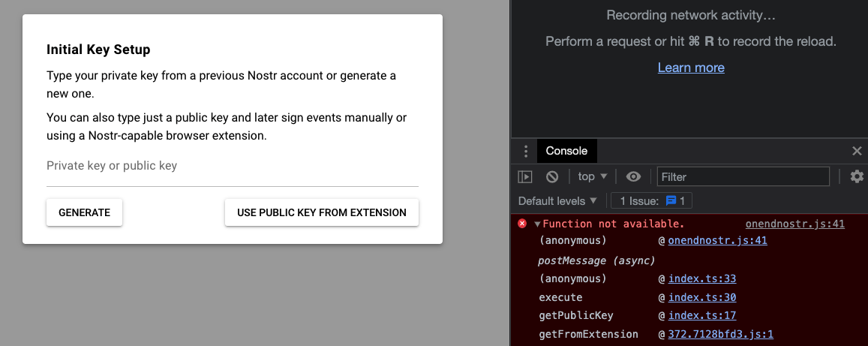
Task: Collapse the Function not available error
Action: coord(537,224)
